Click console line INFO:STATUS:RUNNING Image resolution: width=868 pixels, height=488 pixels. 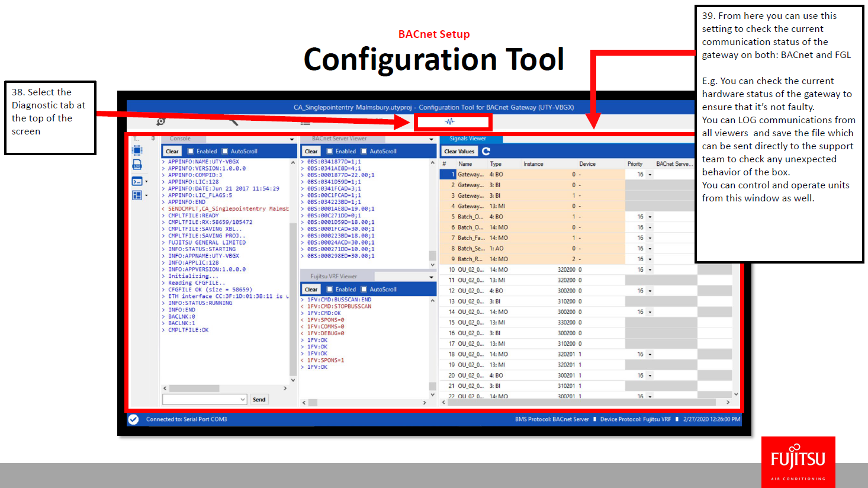[x=200, y=303]
